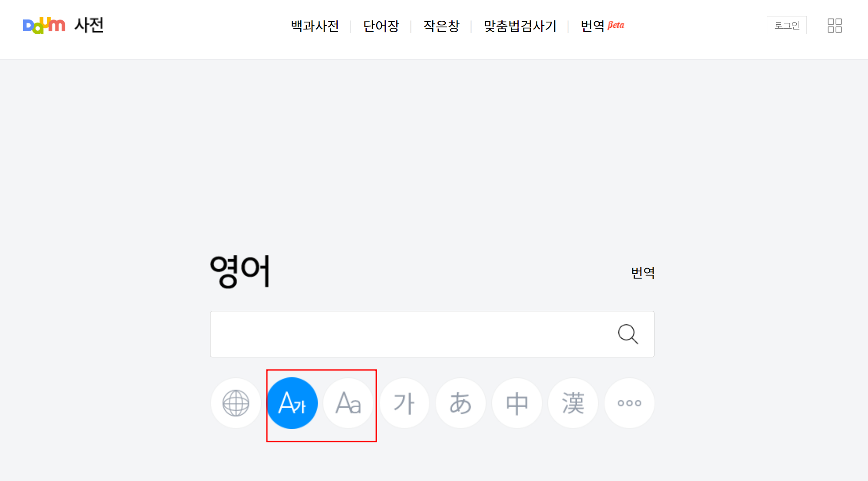Switch to the Aa English dictionary
868x481 pixels.
(348, 403)
